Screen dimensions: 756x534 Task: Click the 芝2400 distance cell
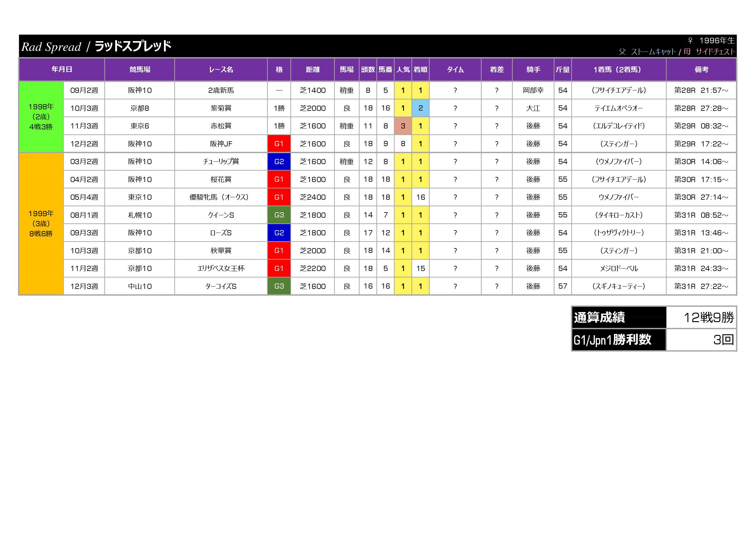tap(312, 197)
